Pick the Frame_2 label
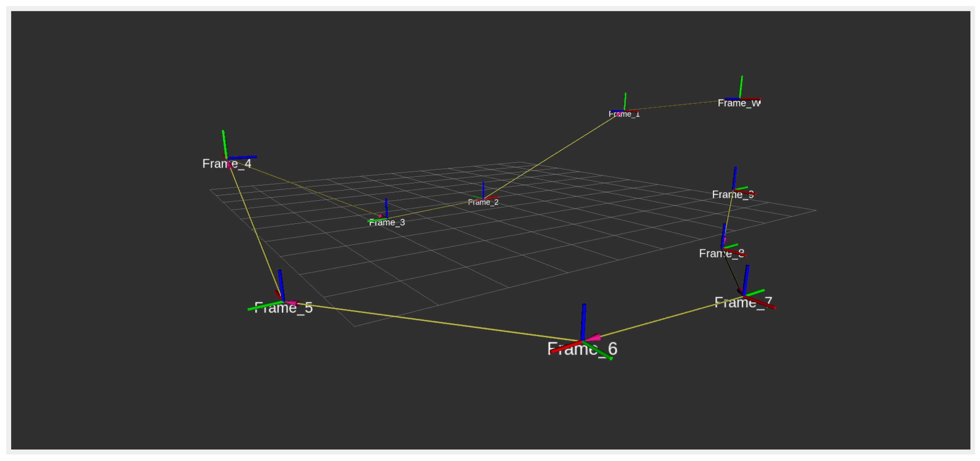Viewport: 980px width, 461px height. 483,203
